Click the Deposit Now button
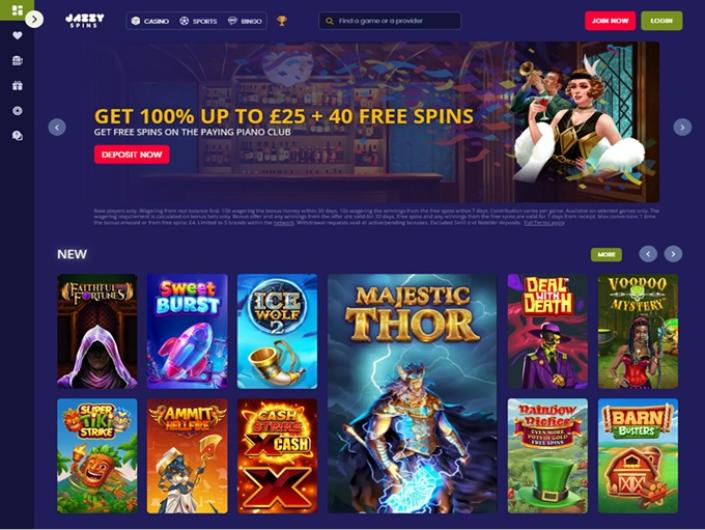This screenshot has width=705, height=530. click(132, 155)
